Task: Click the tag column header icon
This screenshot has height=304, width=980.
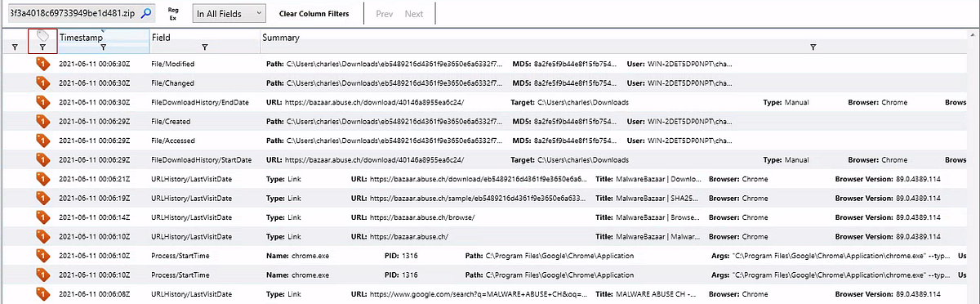Action: [x=42, y=37]
